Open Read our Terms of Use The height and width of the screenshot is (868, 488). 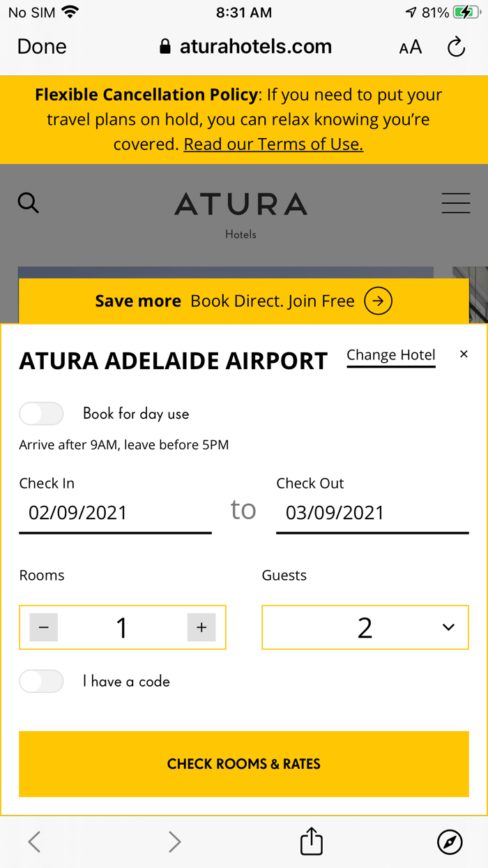pos(273,144)
